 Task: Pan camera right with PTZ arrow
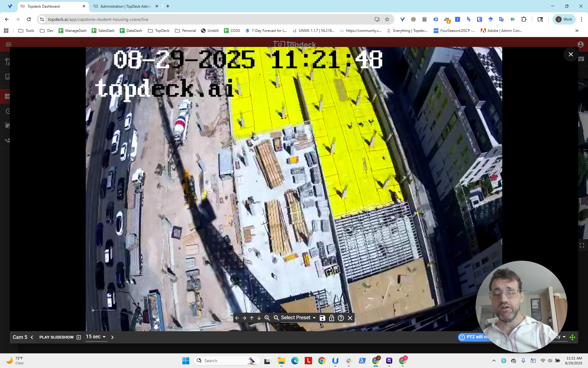[244, 318]
